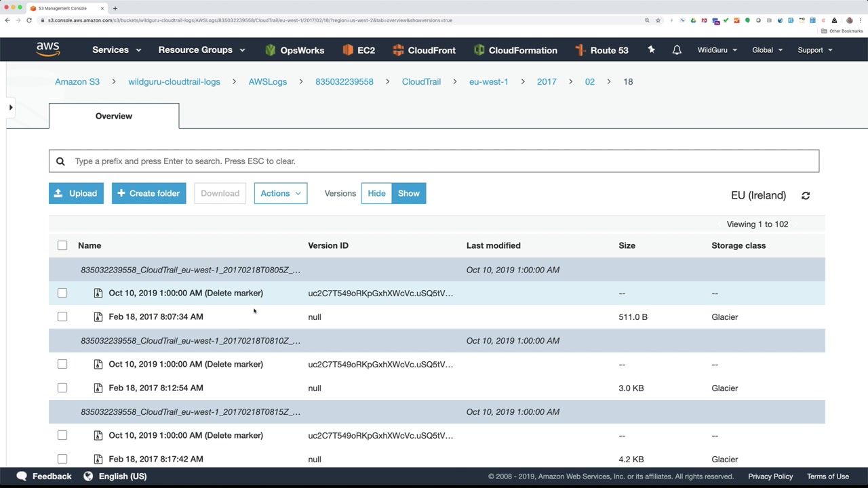Check the Delete marker row under the T0810Z log
This screenshot has height=488, width=868.
point(62,364)
